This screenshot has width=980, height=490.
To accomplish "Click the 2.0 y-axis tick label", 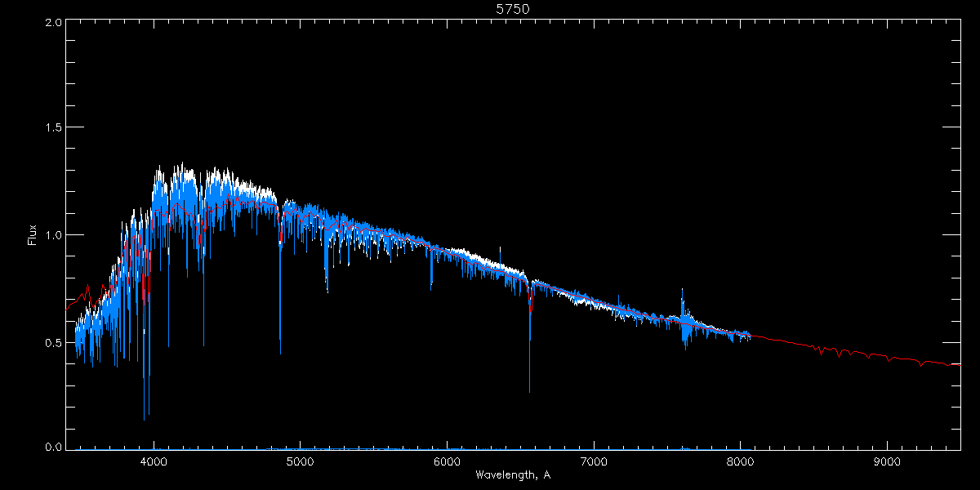I will [x=53, y=22].
